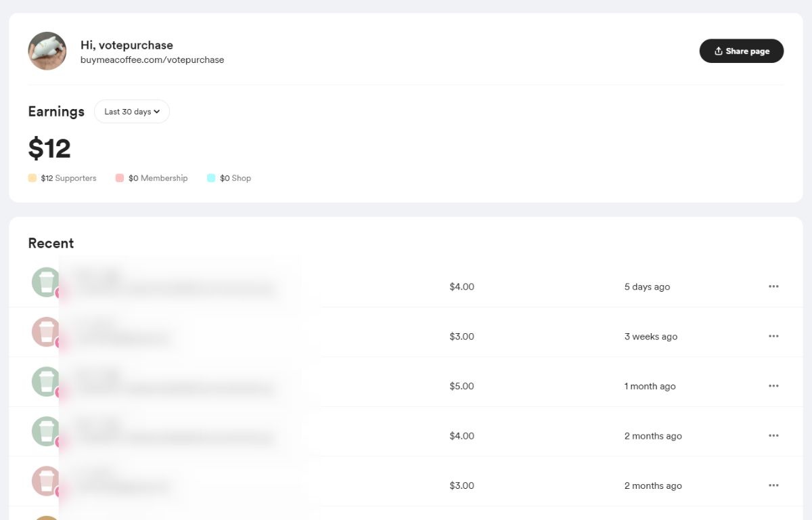This screenshot has height=520, width=812.
Task: Open three-dot menu for the 3 weeks ago payment
Action: coord(773,337)
